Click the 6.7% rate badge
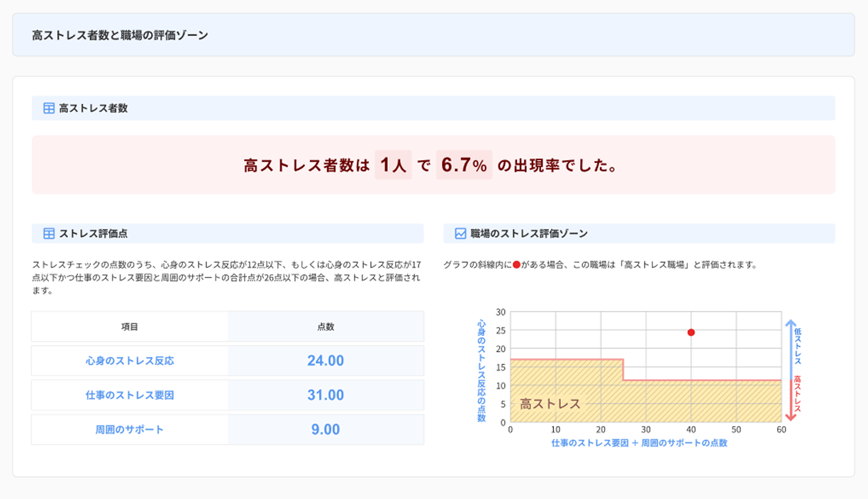868x499 pixels. pos(464,165)
